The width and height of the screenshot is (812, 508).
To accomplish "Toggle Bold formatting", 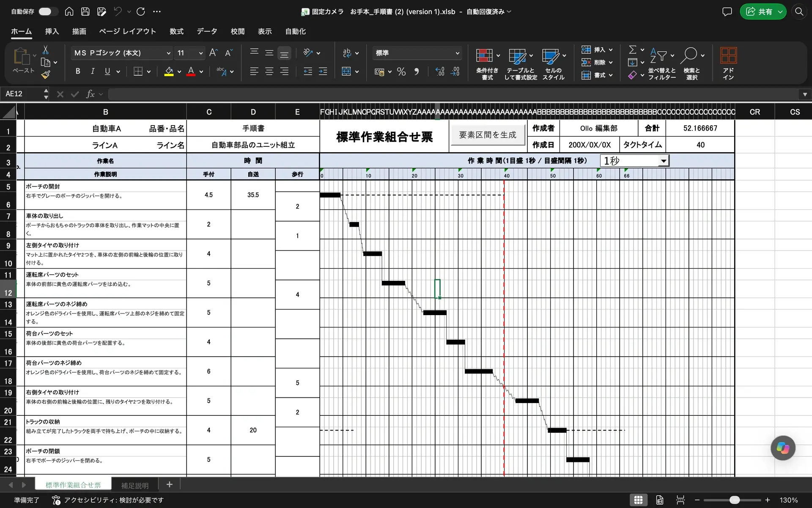I will [x=78, y=71].
